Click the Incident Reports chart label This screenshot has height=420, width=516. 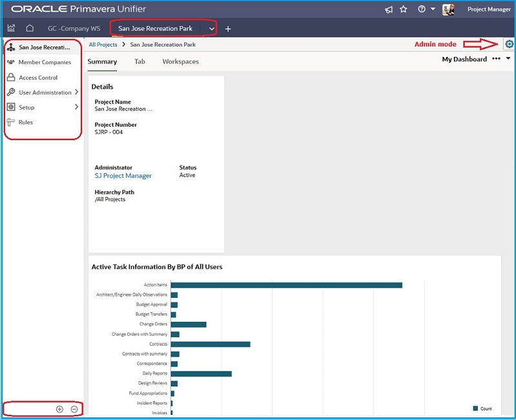(x=152, y=403)
